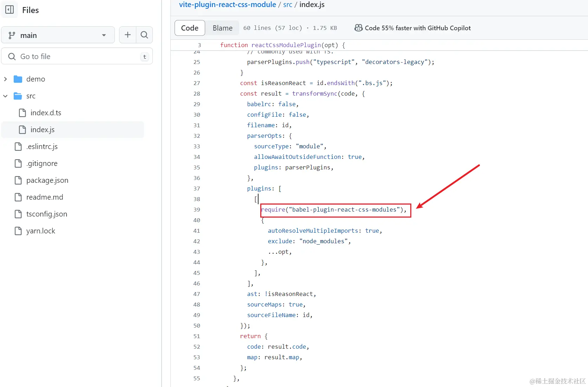Open tsconfig.json file
This screenshot has width=588, height=387.
[46, 214]
